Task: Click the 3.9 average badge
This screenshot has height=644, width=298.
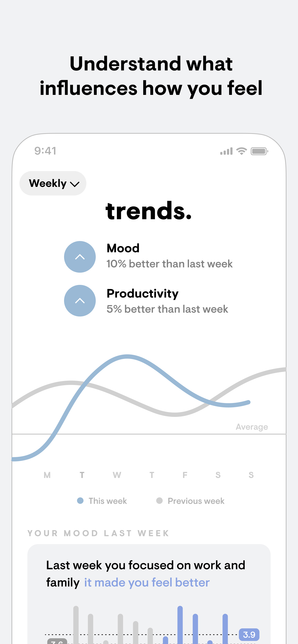Action: click(x=249, y=634)
